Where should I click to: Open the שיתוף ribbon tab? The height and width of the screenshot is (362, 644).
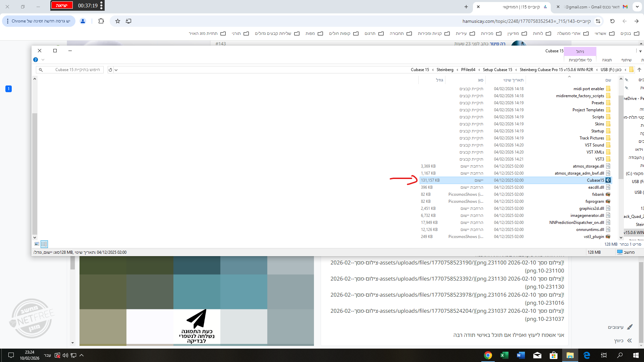[626, 60]
